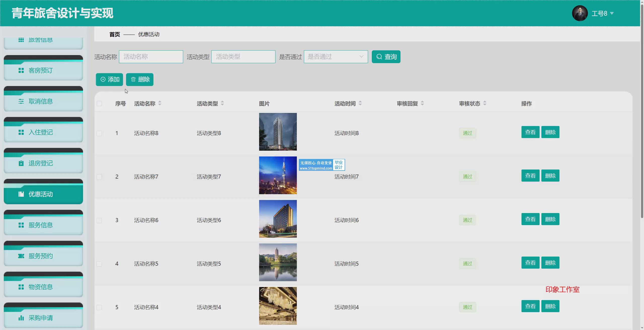644x330 pixels.
Task: Click the clipboard icon beside 退房登记
Action: click(x=21, y=163)
